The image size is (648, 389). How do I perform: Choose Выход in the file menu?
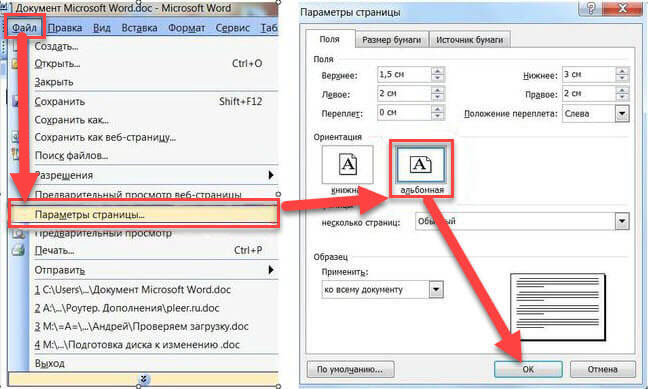pyautogui.click(x=49, y=363)
